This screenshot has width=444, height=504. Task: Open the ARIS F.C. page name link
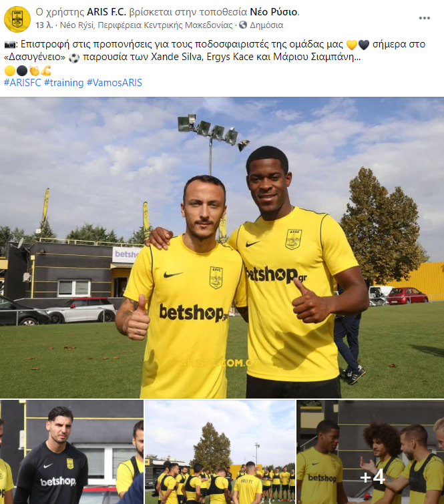(106, 12)
